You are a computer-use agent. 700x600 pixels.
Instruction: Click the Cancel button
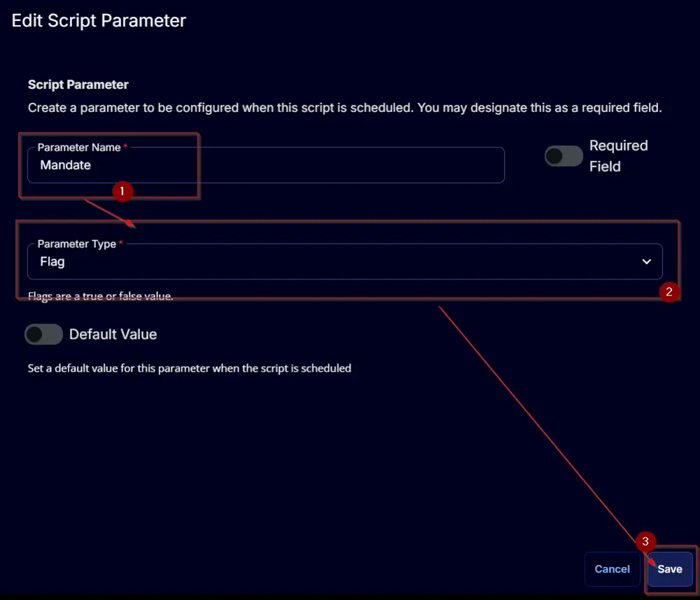[612, 568]
